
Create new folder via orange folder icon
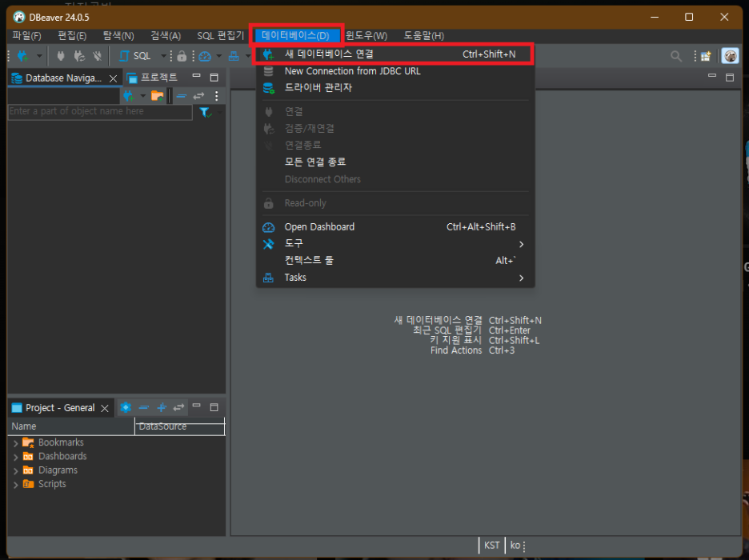pyautogui.click(x=157, y=96)
